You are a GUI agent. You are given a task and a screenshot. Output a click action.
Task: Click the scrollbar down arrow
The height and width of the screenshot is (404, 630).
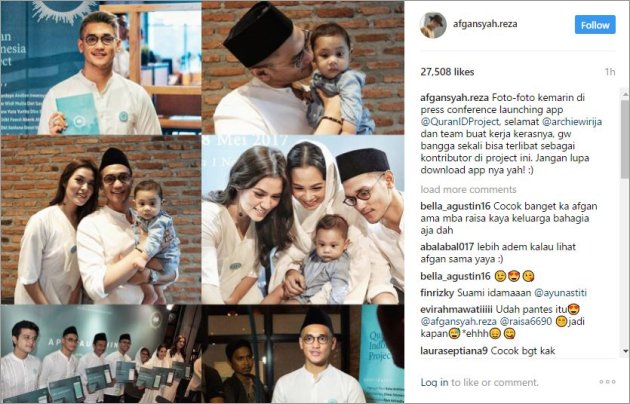click(625, 351)
